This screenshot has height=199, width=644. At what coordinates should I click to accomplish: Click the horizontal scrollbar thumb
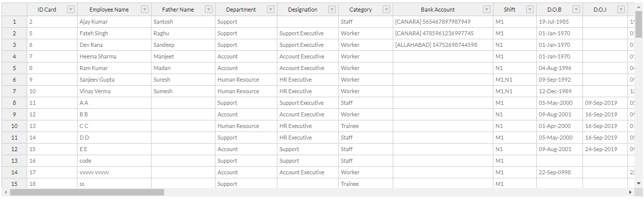coord(87,192)
